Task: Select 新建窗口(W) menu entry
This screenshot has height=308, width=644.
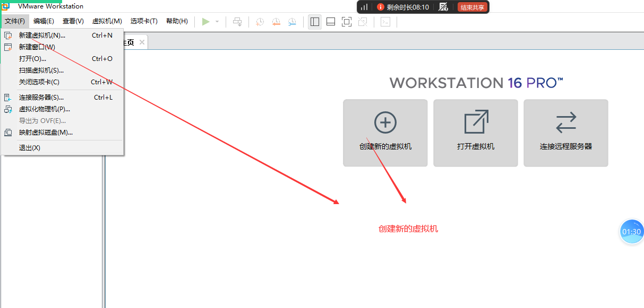Action: 62,47
